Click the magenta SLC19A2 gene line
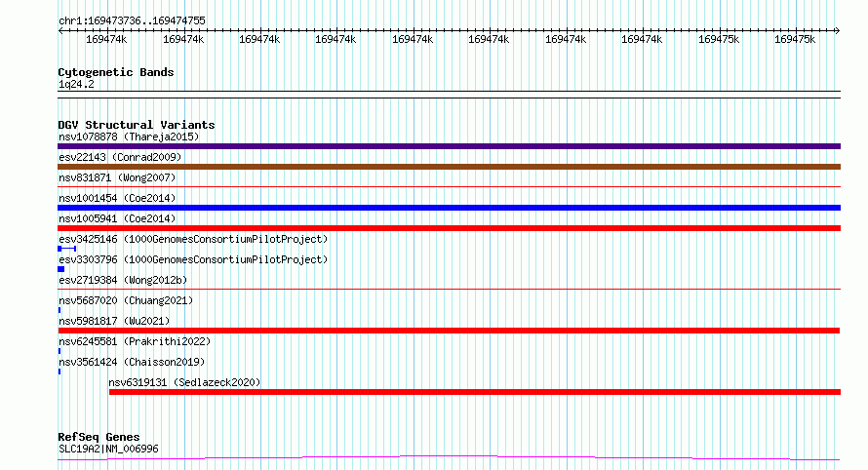The image size is (868, 470). pos(449,458)
